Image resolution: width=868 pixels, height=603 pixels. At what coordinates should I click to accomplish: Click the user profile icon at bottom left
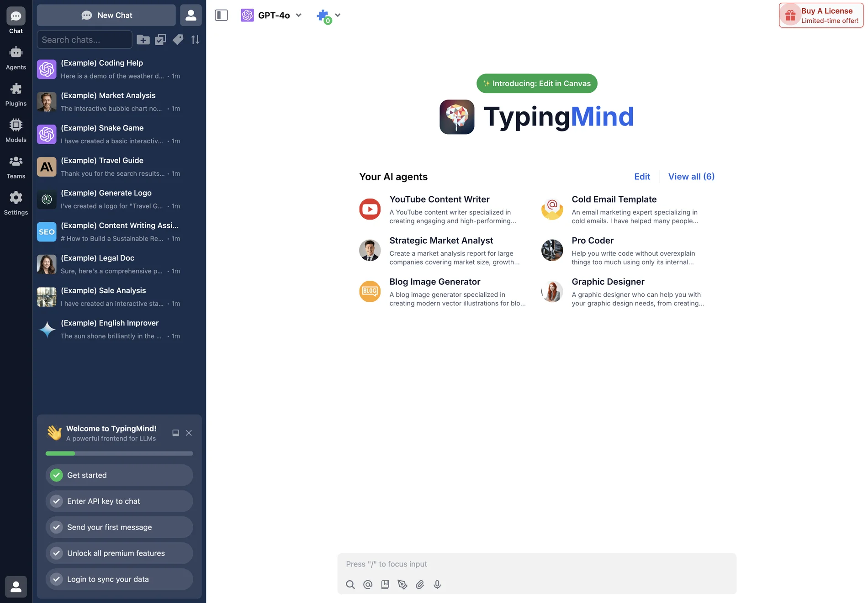pyautogui.click(x=16, y=587)
